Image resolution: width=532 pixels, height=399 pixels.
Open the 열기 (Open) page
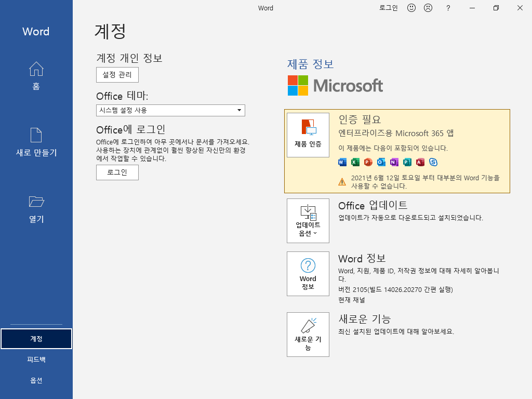(x=36, y=209)
